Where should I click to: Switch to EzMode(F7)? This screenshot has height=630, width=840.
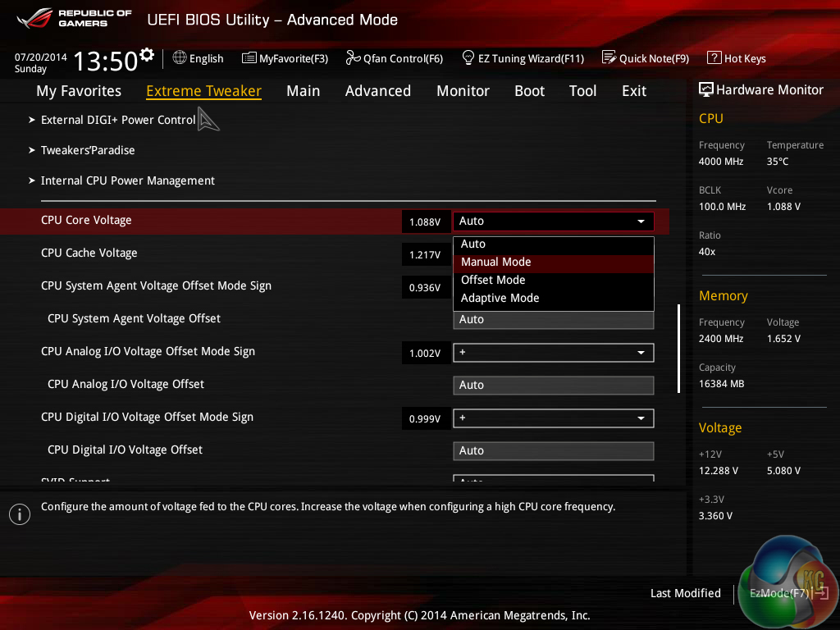[789, 593]
